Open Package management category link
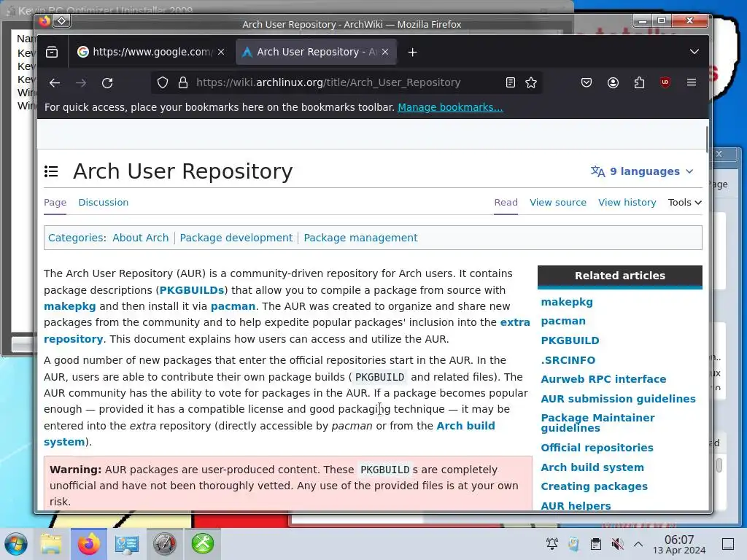Screen dimensions: 747x560 [x=360, y=238]
